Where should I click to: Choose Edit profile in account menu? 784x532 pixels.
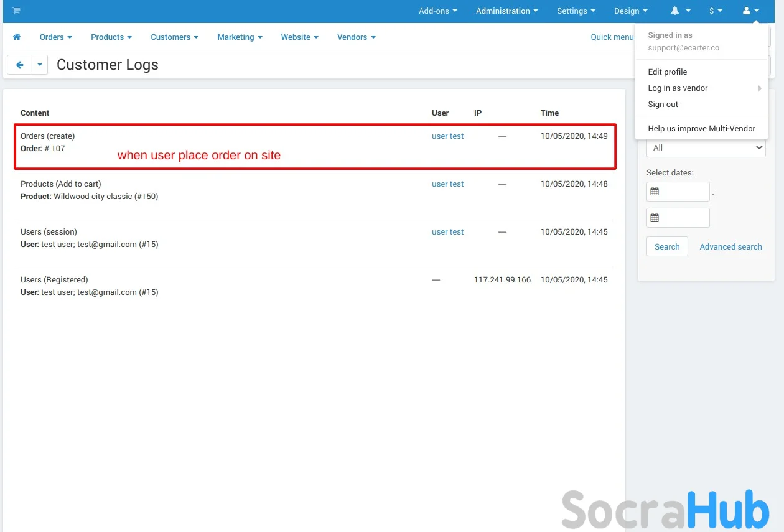click(x=667, y=72)
